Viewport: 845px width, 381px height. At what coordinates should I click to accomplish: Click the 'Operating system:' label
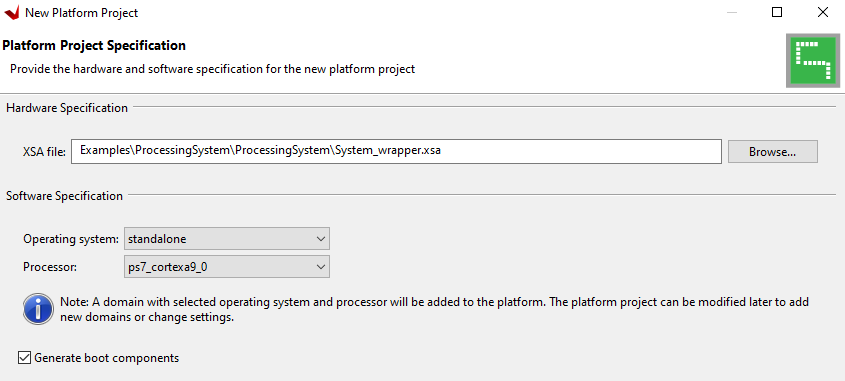71,239
